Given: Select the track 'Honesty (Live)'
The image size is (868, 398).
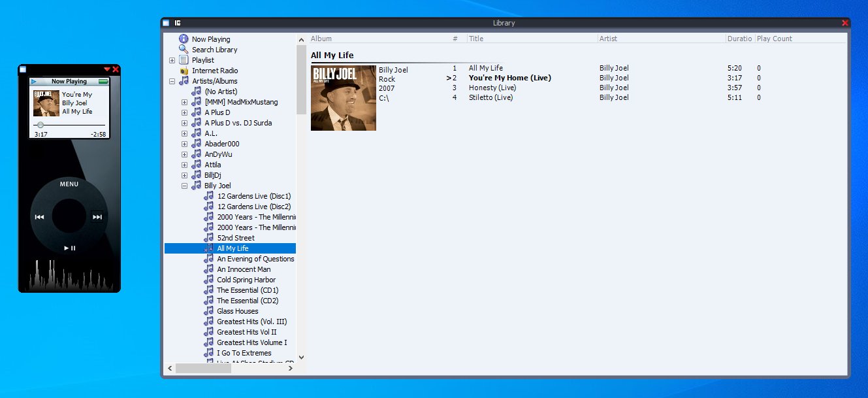Looking at the screenshot, I should point(492,88).
